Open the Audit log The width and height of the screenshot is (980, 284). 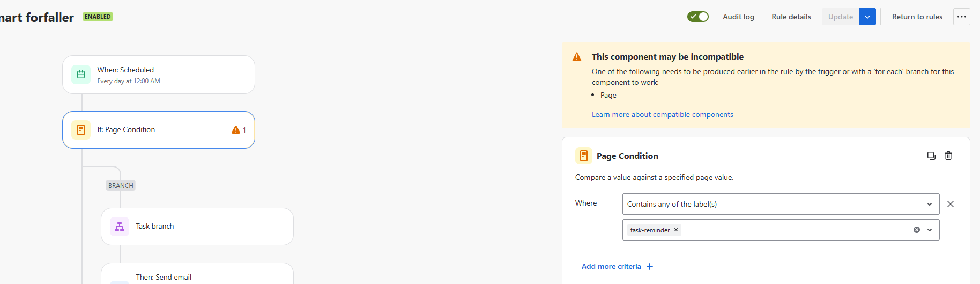[x=738, y=17]
